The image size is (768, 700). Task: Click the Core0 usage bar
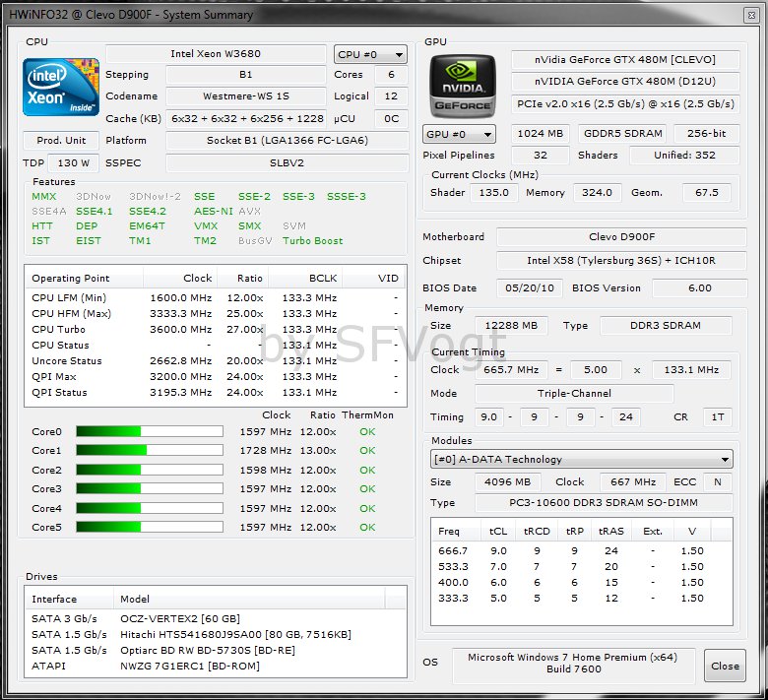click(x=150, y=431)
